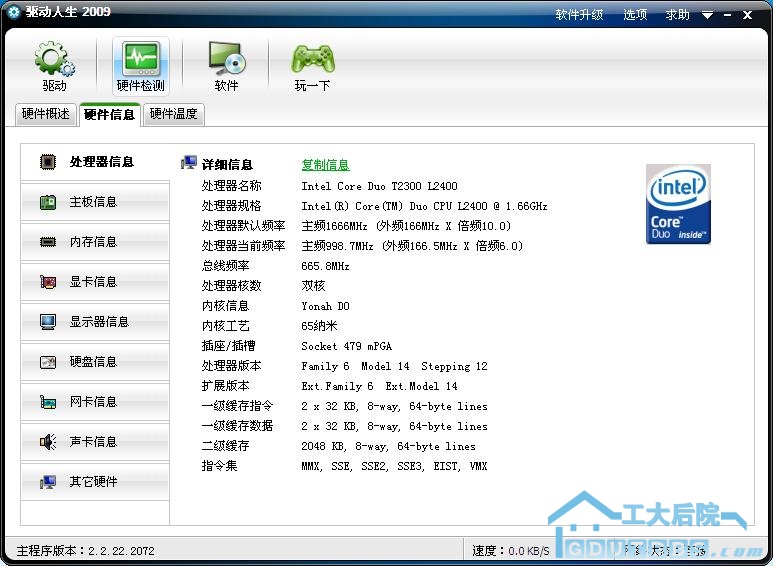The width and height of the screenshot is (773, 566).
Task: Click the instruction set MMX, SSE list
Action: coord(394,466)
